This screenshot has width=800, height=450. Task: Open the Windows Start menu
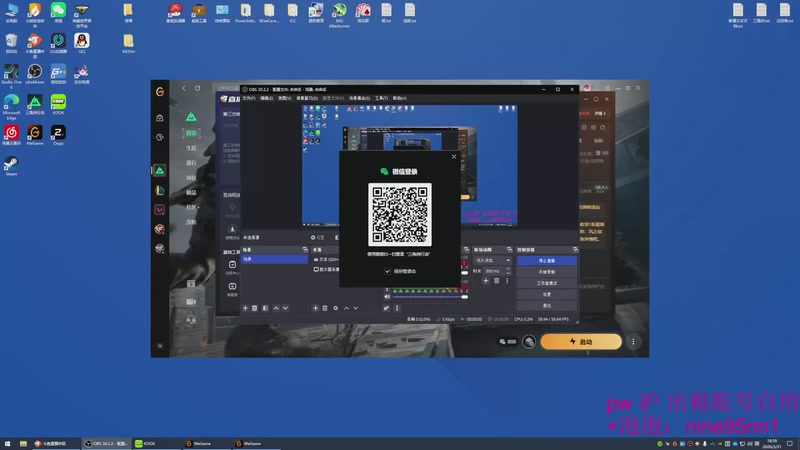pos(7,443)
